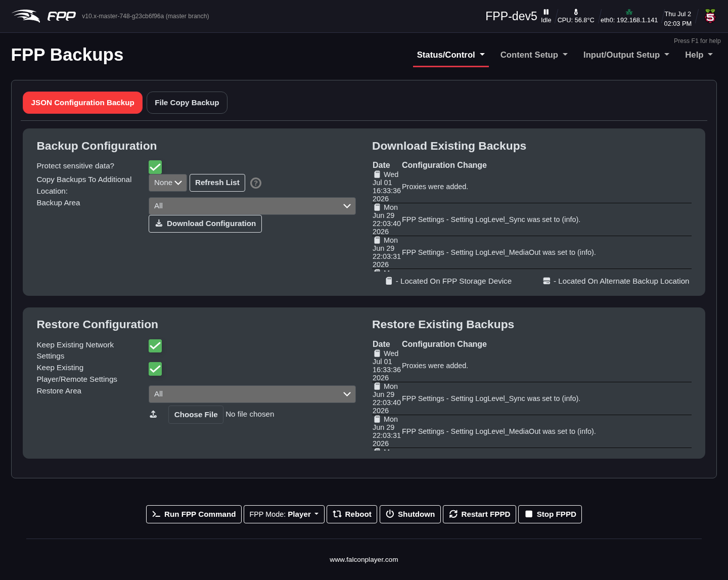
Task: Open the Content Setup menu
Action: coord(534,55)
